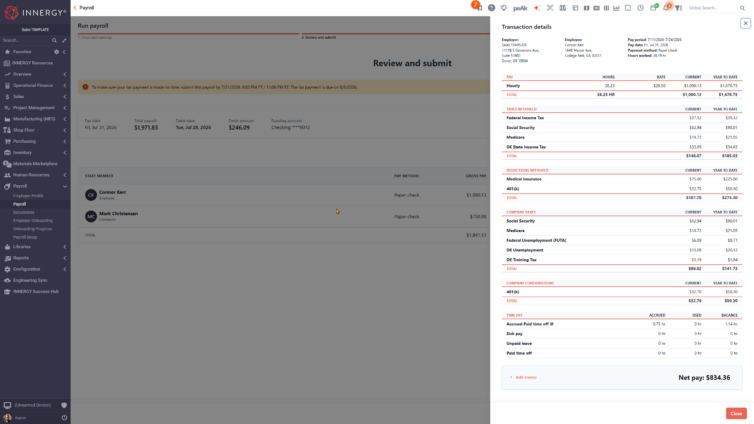Open the calendar icon with green badge

pos(653,7)
